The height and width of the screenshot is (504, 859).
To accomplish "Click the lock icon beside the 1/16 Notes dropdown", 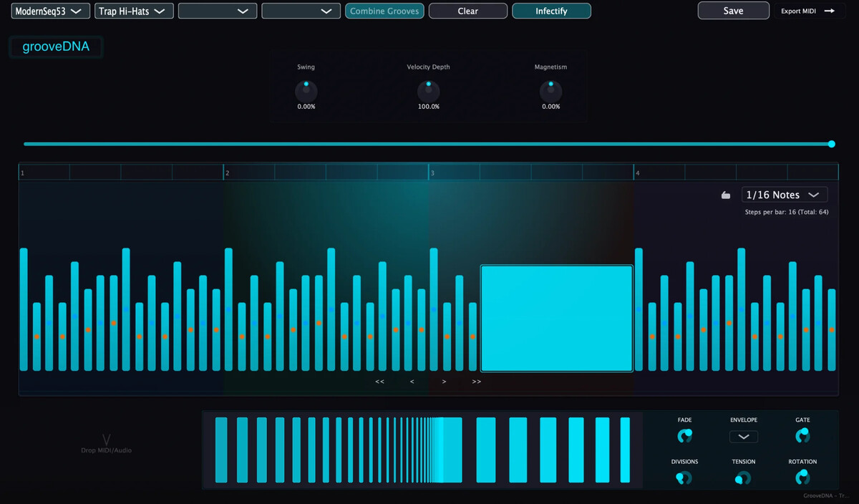I will [x=725, y=194].
